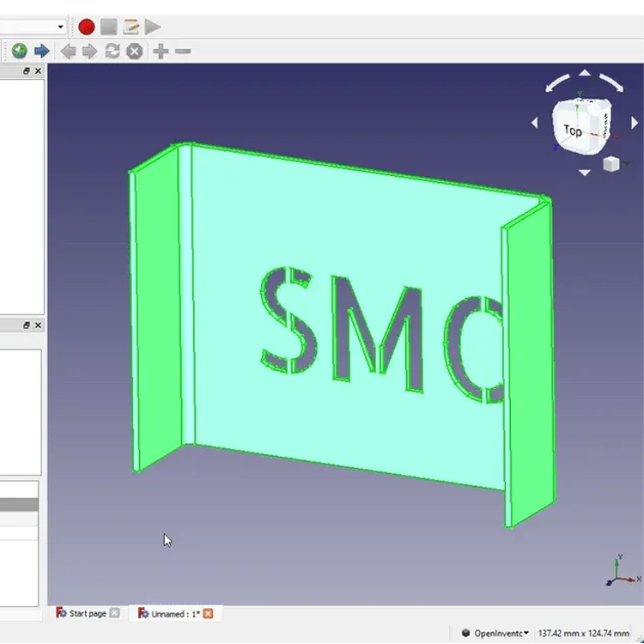Zoom in with the plus icon
The width and height of the screenshot is (644, 644).
point(161,52)
